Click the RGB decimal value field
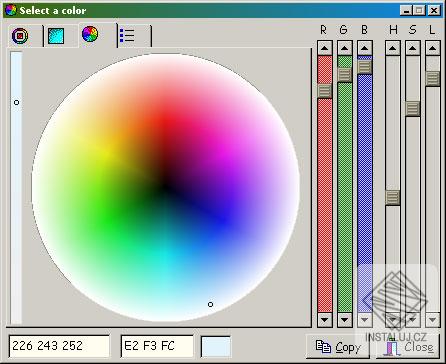 59,346
